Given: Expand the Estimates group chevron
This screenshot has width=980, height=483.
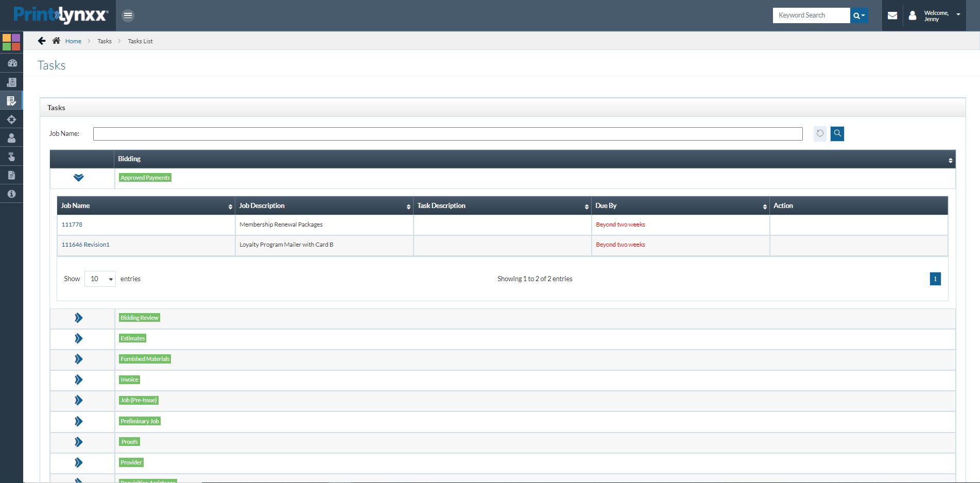Looking at the screenshot, I should click(x=78, y=338).
